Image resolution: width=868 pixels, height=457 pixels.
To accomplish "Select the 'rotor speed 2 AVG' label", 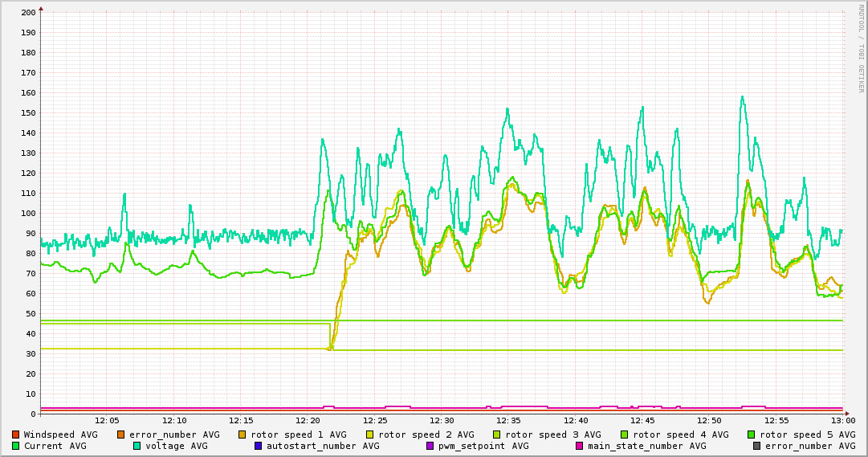I will tap(426, 435).
